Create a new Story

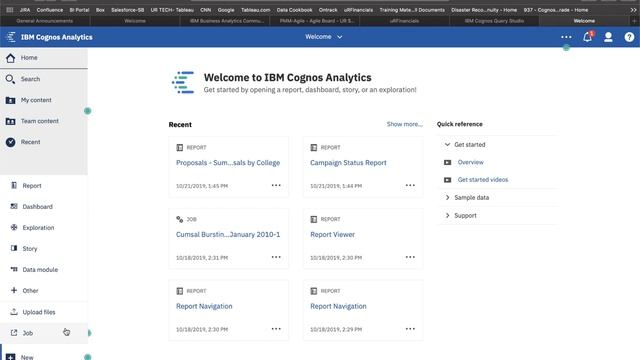click(x=44, y=249)
